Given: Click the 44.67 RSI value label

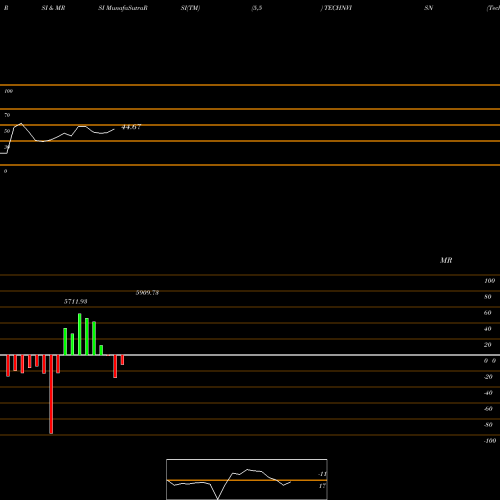Looking at the screenshot, I should [x=131, y=127].
